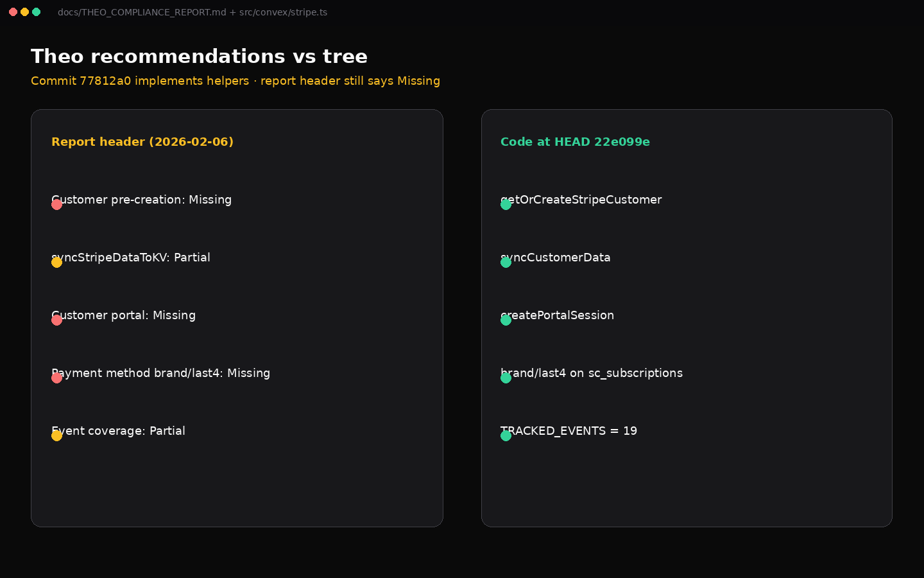Viewport: 924px width, 578px height.
Task: Click red dot beside Customer portal
Action: tap(56, 320)
